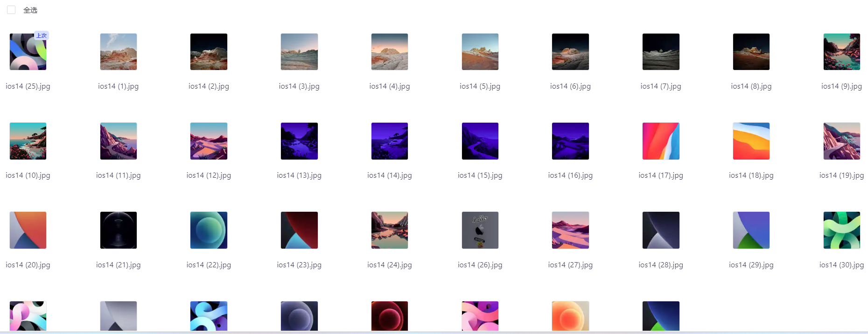Open the ios14 (25).jpg thumbnail

28,52
